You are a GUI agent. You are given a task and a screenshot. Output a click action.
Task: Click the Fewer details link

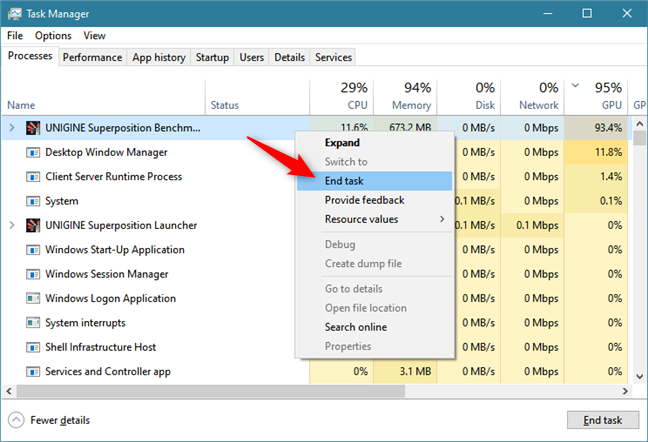click(x=60, y=421)
